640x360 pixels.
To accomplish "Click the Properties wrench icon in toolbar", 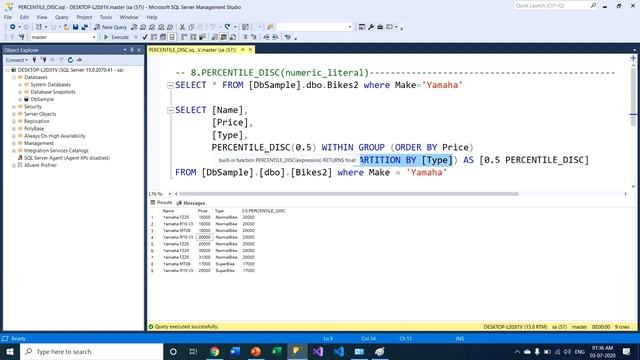I will (371, 27).
